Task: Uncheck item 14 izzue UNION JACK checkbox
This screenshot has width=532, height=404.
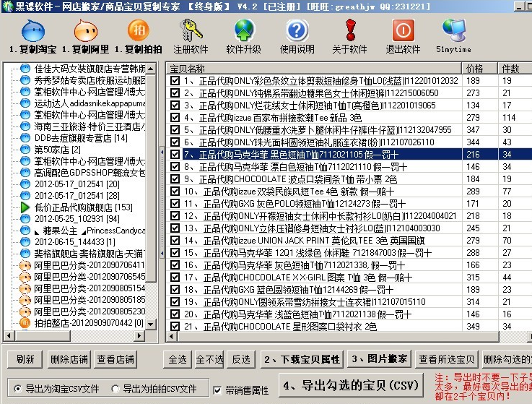Action: 175,241
